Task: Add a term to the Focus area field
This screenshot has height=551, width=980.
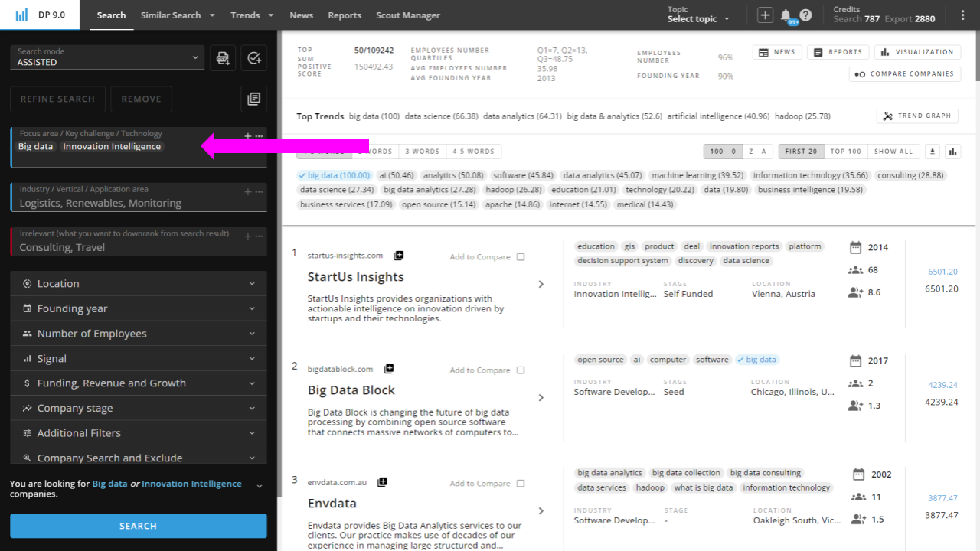Action: pos(247,136)
